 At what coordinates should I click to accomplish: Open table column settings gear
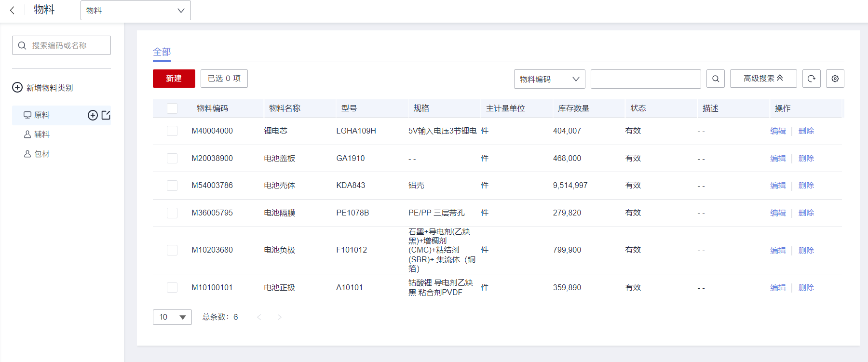click(x=835, y=79)
